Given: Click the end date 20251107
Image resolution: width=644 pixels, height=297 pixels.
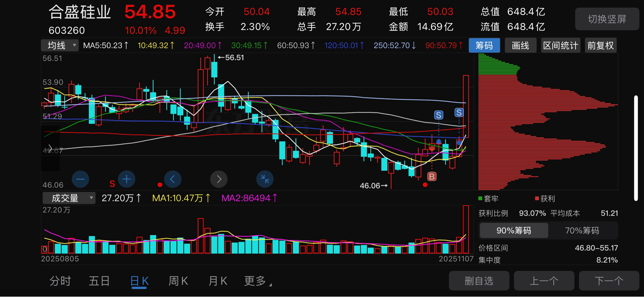Looking at the screenshot, I should tap(456, 259).
